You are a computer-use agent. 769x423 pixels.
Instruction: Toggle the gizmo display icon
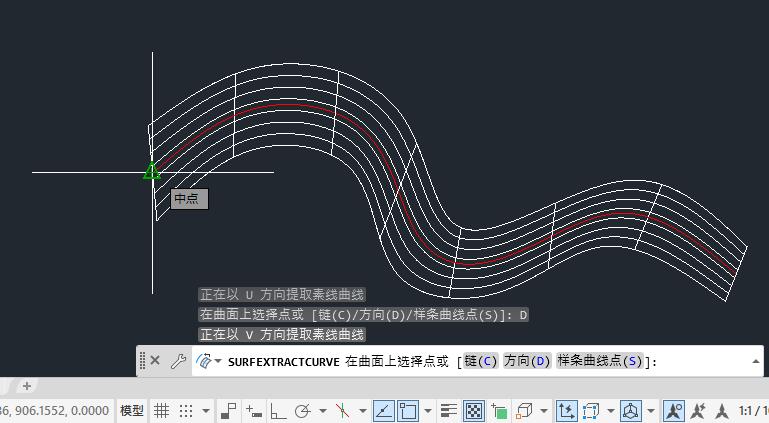631,410
